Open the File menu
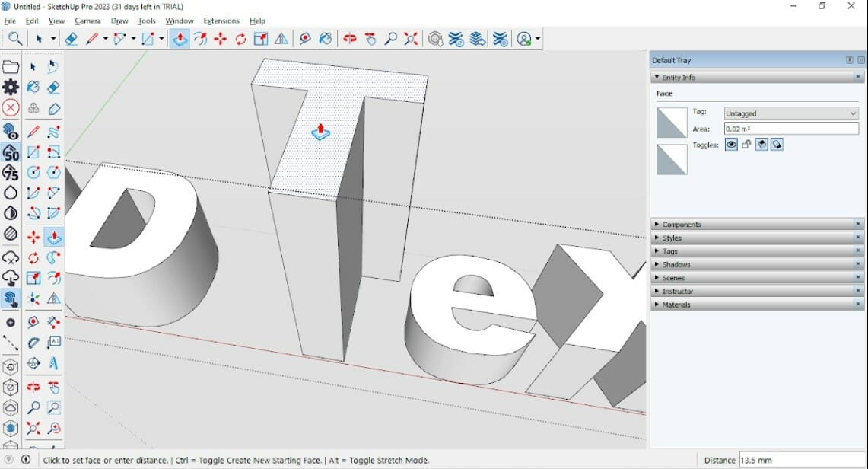868x469 pixels. (10, 21)
